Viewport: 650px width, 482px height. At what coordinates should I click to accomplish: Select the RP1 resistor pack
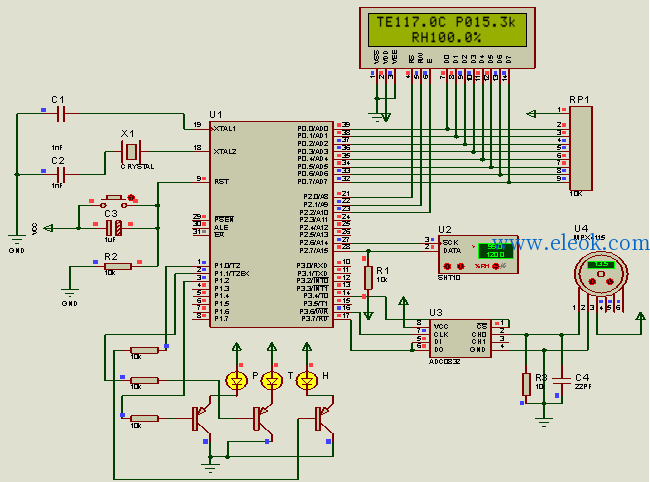(581, 148)
